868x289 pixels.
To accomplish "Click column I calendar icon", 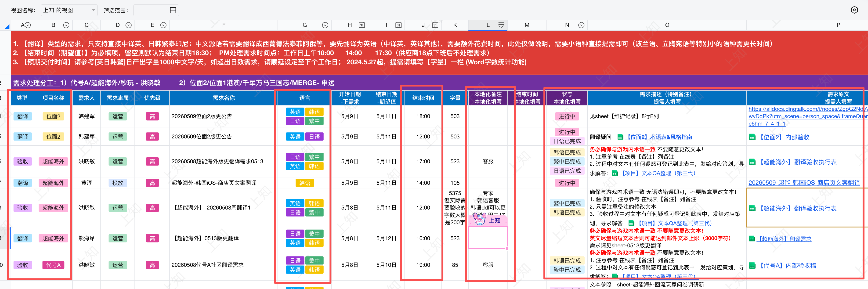I will coord(398,25).
